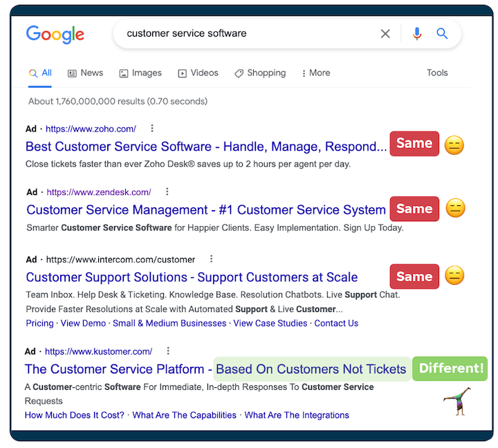Image resolution: width=498 pixels, height=448 pixels.
Task: Select the All results tab
Action: 40,73
